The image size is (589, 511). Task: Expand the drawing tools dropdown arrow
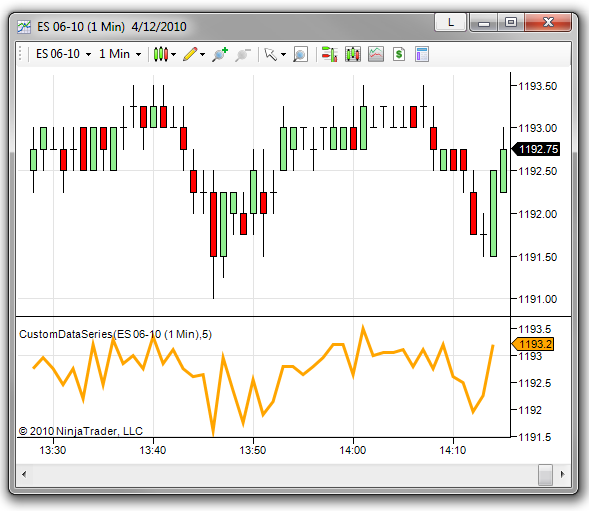click(203, 54)
